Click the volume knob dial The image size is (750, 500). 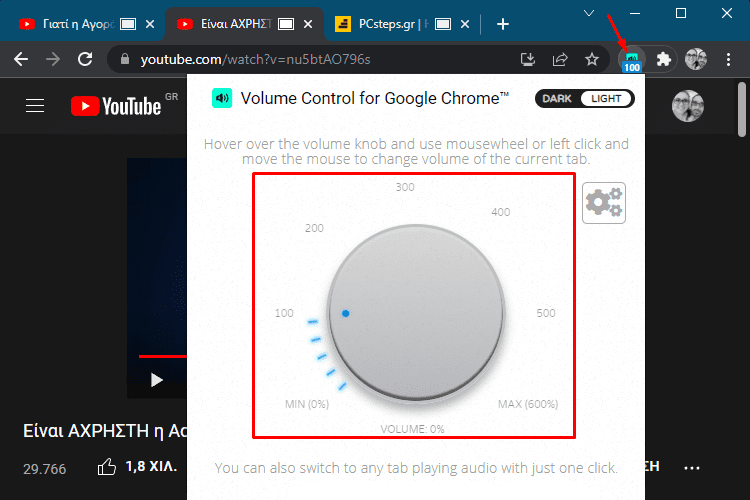416,312
